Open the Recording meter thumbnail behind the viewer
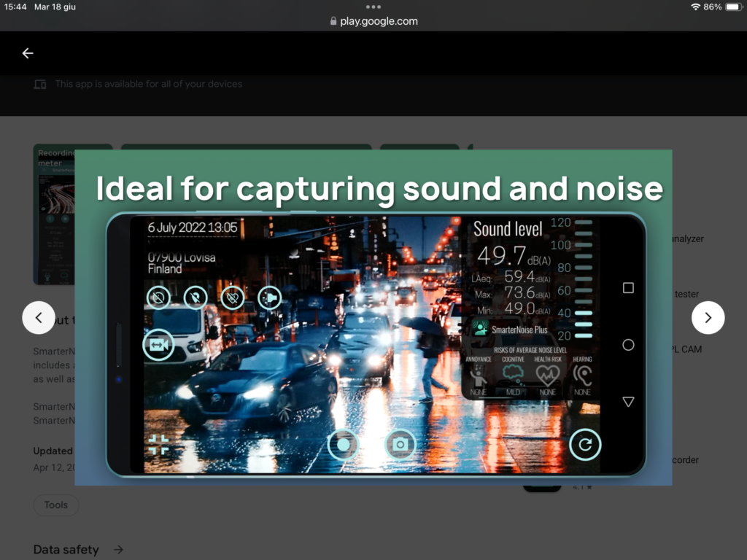 54,214
